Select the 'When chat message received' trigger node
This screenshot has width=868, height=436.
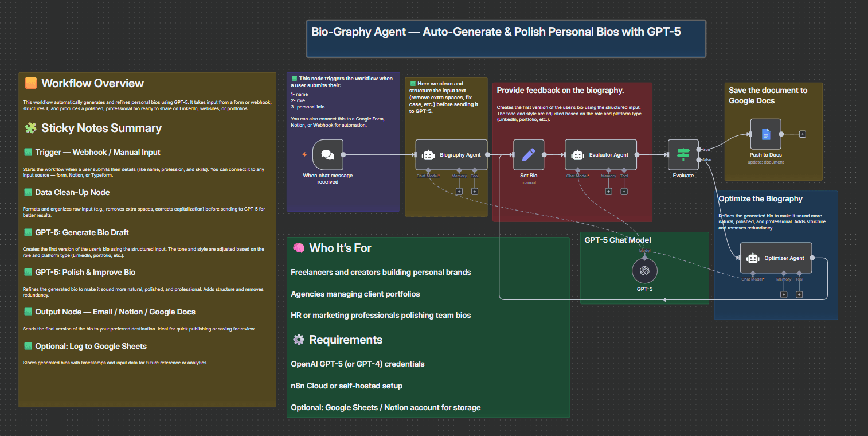tap(328, 155)
